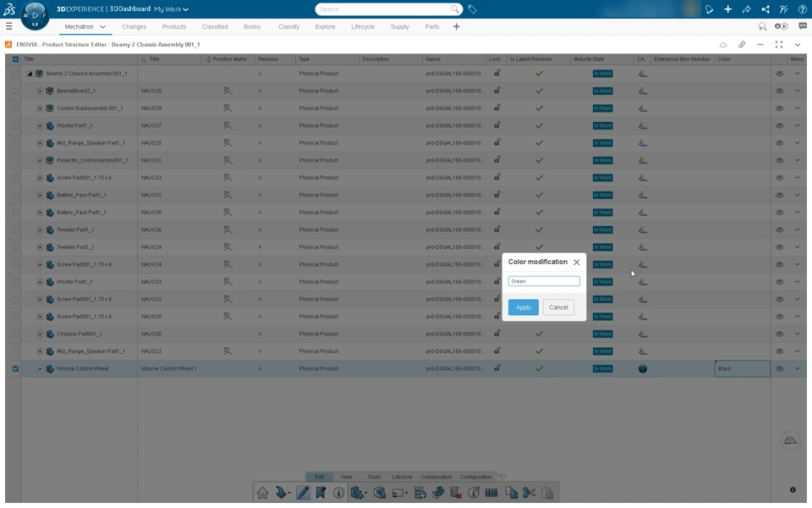Expand Control SubAssembly 001_1 node
This screenshot has width=812, height=508.
click(40, 108)
